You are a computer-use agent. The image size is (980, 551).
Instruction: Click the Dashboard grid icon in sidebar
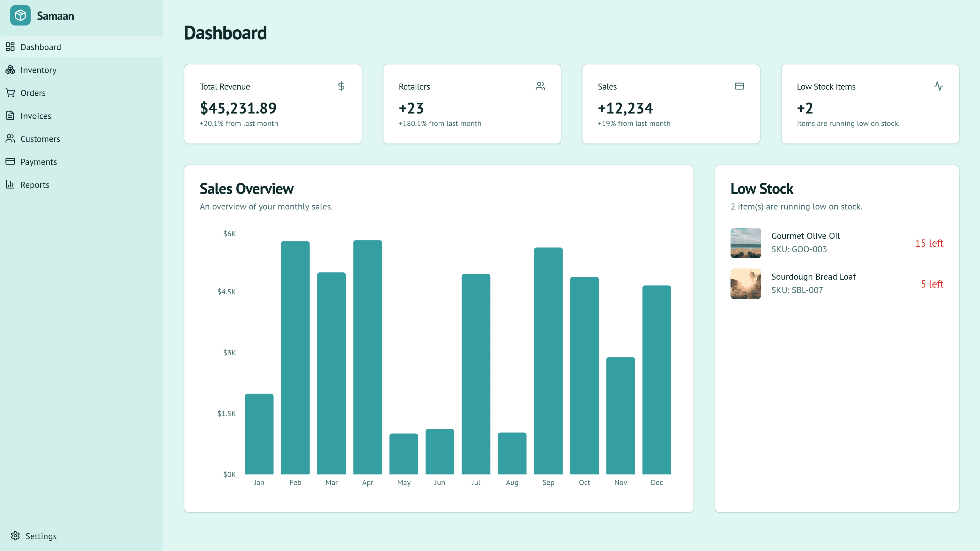10,47
